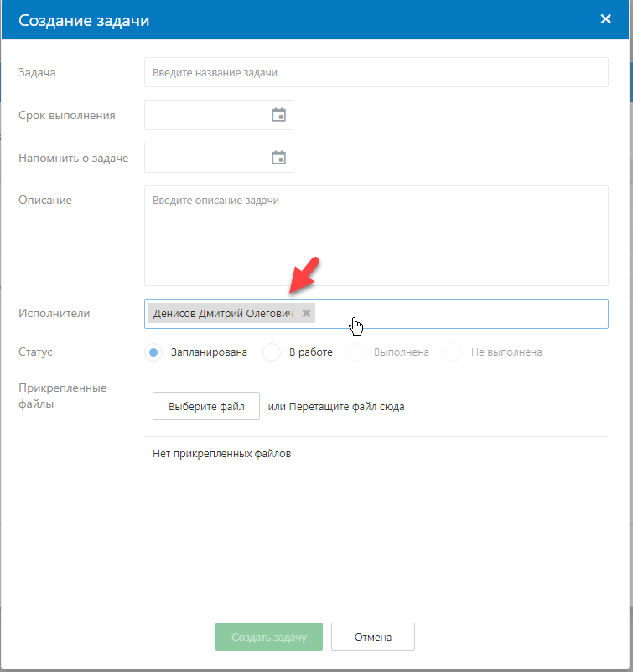Set status to В работе
The width and height of the screenshot is (633, 672).
272,352
